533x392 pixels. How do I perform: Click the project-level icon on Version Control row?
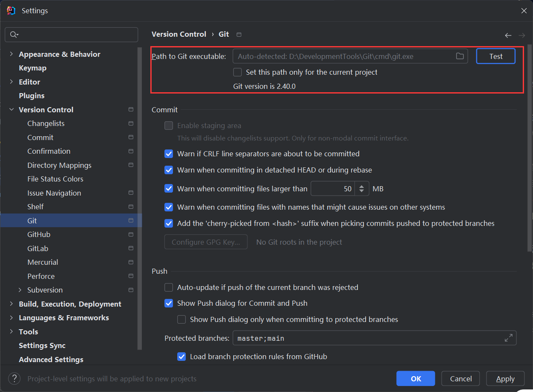tap(131, 110)
